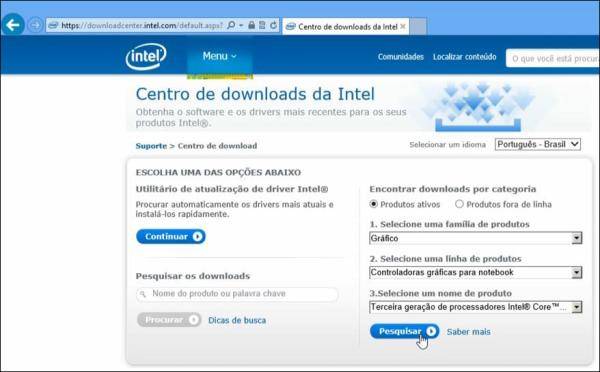Click the Intel logo
600x372 pixels.
point(146,57)
